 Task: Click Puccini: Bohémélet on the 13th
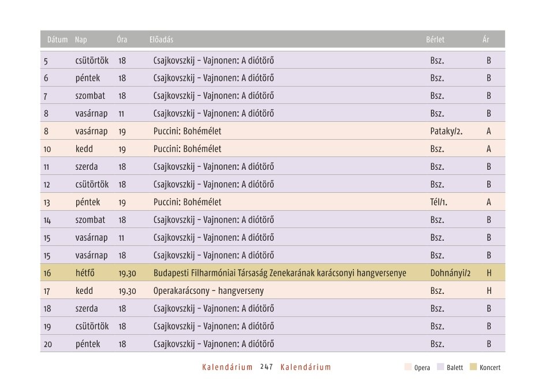click(187, 202)
